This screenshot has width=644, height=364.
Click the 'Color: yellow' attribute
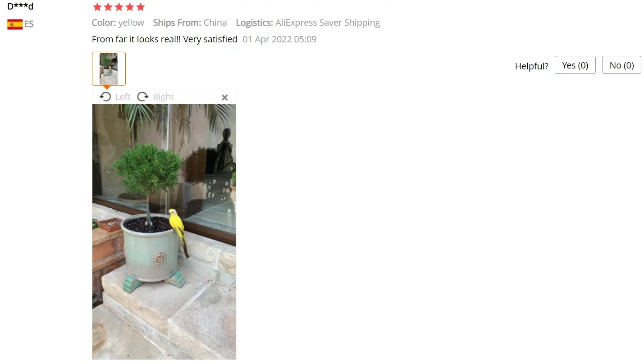tap(118, 23)
